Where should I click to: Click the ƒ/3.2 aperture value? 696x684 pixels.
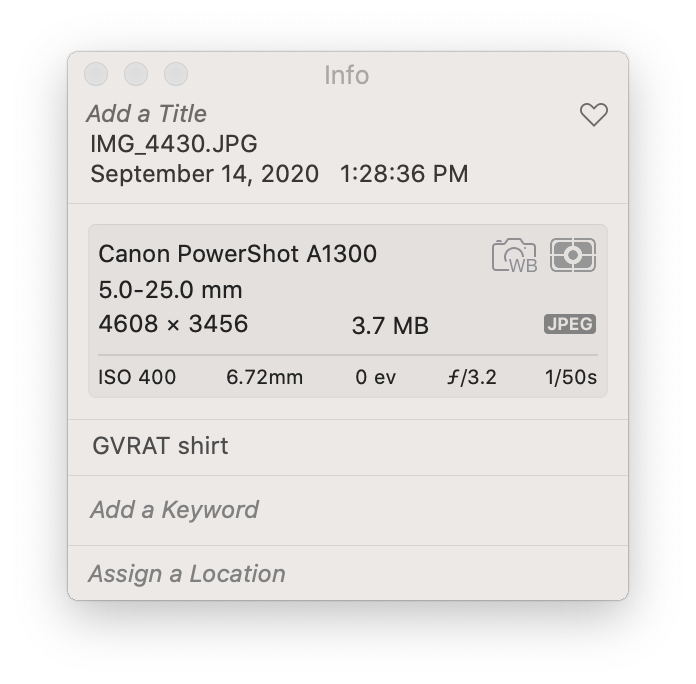pyautogui.click(x=471, y=377)
